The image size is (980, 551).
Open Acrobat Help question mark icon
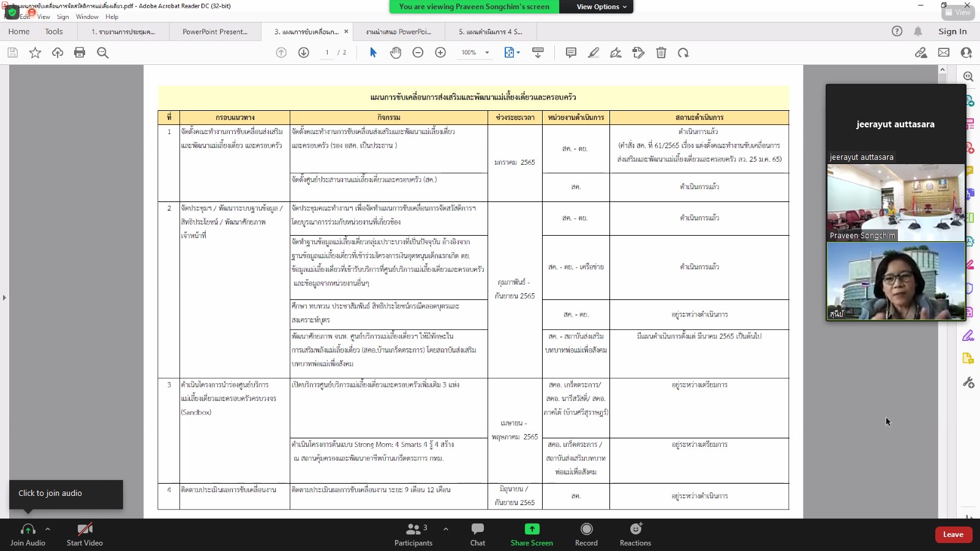[897, 31]
